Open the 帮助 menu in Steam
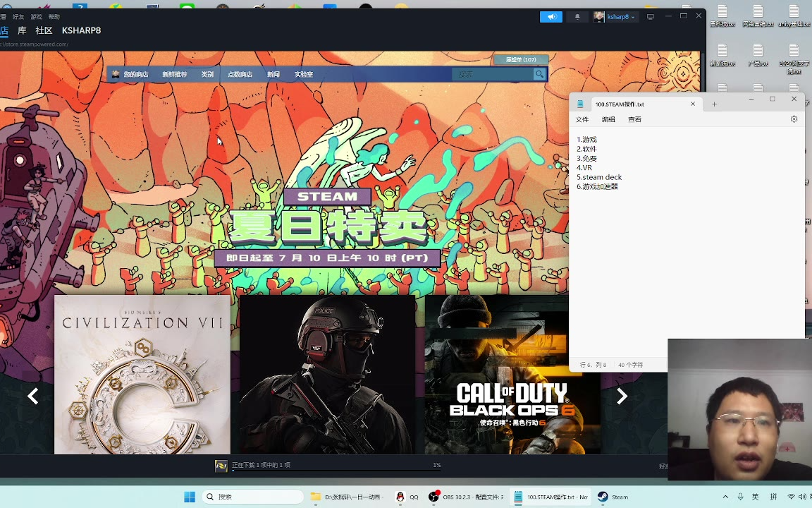 (x=54, y=17)
